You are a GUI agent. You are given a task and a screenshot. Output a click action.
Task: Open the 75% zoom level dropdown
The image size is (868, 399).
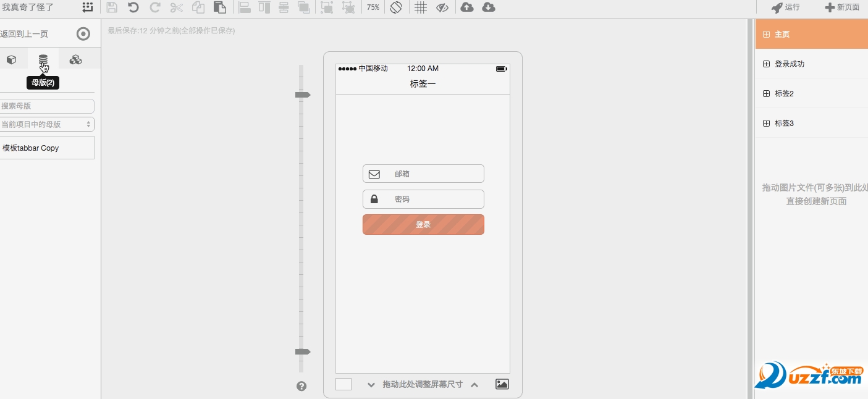point(373,7)
